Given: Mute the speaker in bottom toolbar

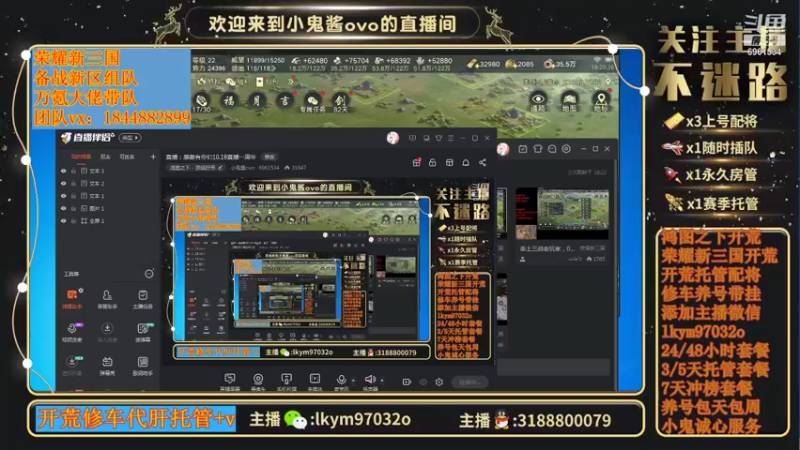Looking at the screenshot, I should 370,380.
